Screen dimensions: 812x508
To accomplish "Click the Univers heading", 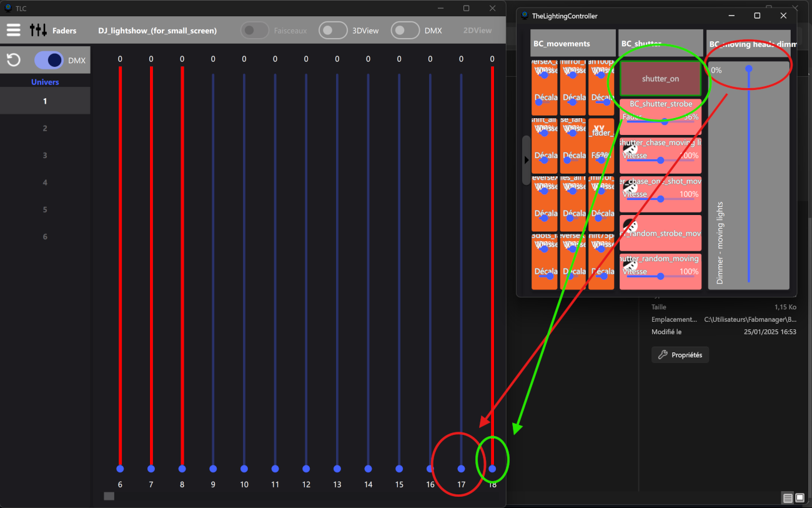I will (45, 82).
